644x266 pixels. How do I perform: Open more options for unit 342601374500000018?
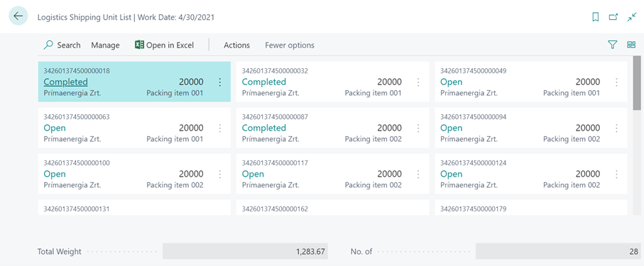click(219, 82)
